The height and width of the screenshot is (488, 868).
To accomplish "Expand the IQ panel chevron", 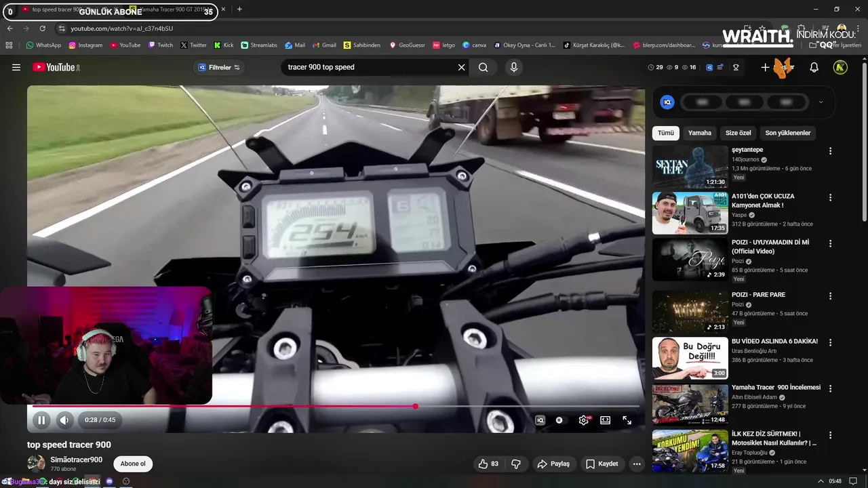I will click(821, 102).
